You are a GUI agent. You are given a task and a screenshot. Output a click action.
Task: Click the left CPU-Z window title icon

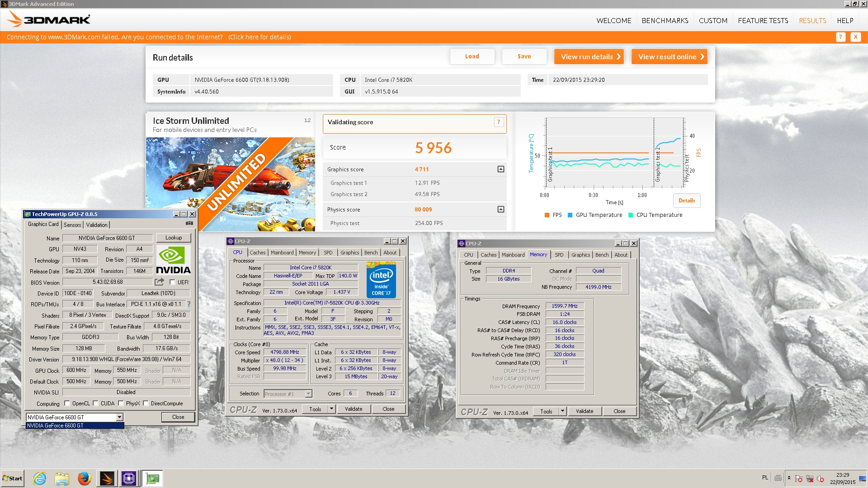(x=231, y=241)
